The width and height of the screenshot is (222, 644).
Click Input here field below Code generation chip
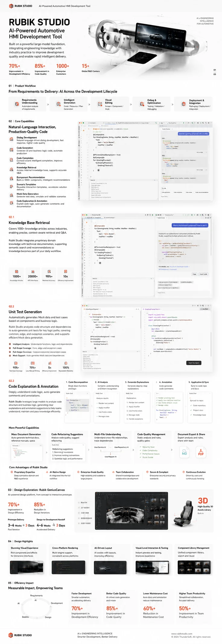pyautogui.click(x=185, y=196)
